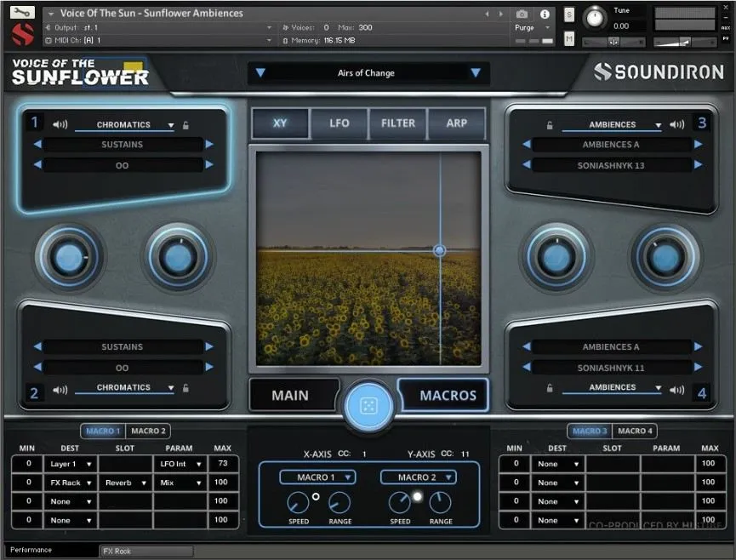Image resolution: width=736 pixels, height=560 pixels.
Task: Open layer 4 AMBIENCES dropdown
Action: pyautogui.click(x=612, y=388)
